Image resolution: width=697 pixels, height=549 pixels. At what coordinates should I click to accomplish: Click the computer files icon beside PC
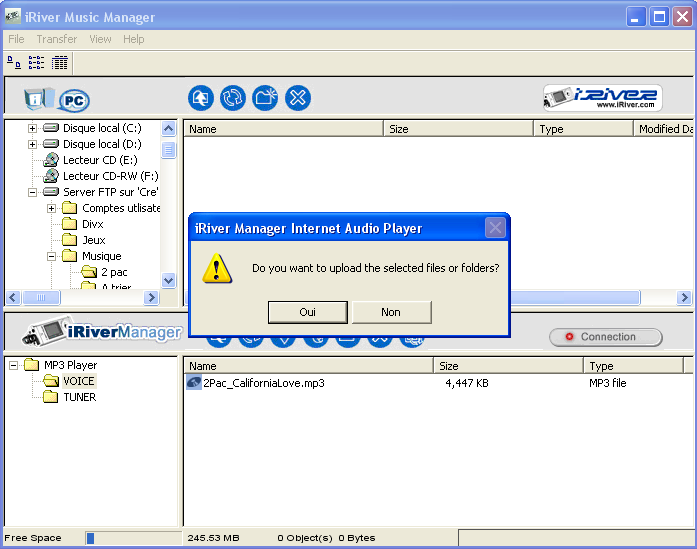click(40, 99)
